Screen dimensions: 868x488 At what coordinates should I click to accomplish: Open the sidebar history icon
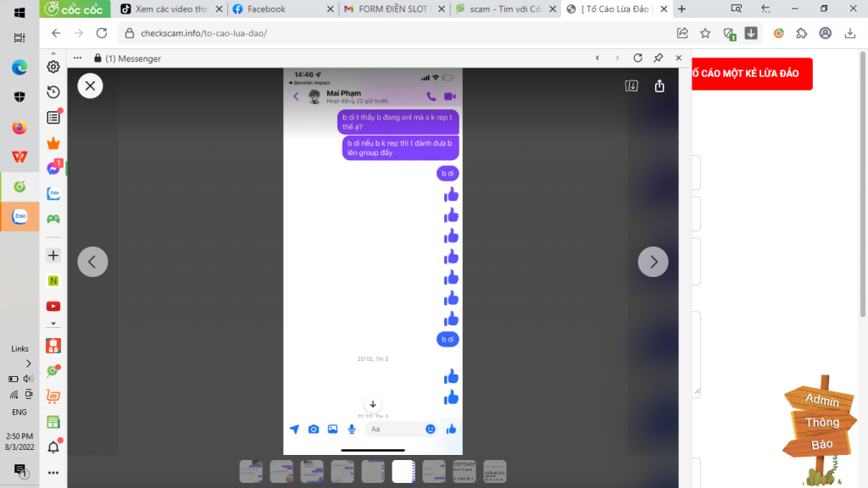(53, 92)
